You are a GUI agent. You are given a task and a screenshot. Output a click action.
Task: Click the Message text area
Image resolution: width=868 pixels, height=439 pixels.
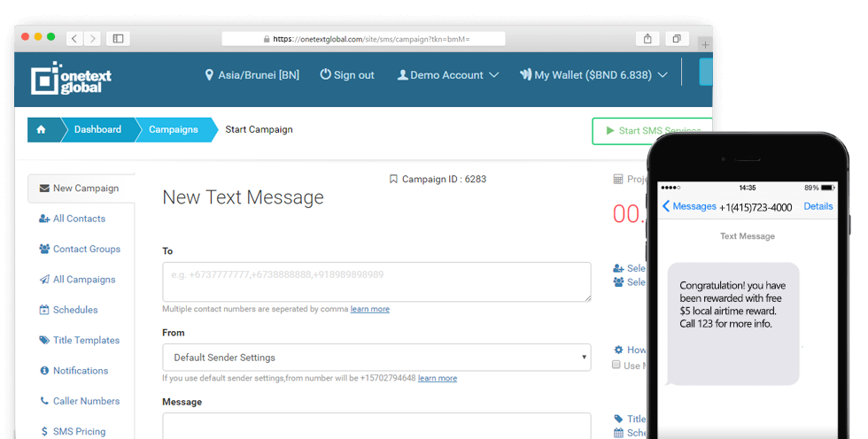pos(376,426)
